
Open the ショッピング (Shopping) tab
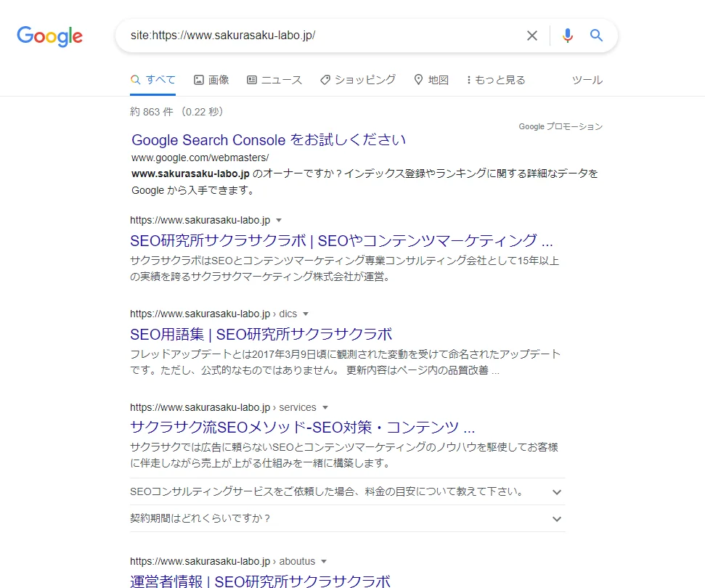point(358,80)
